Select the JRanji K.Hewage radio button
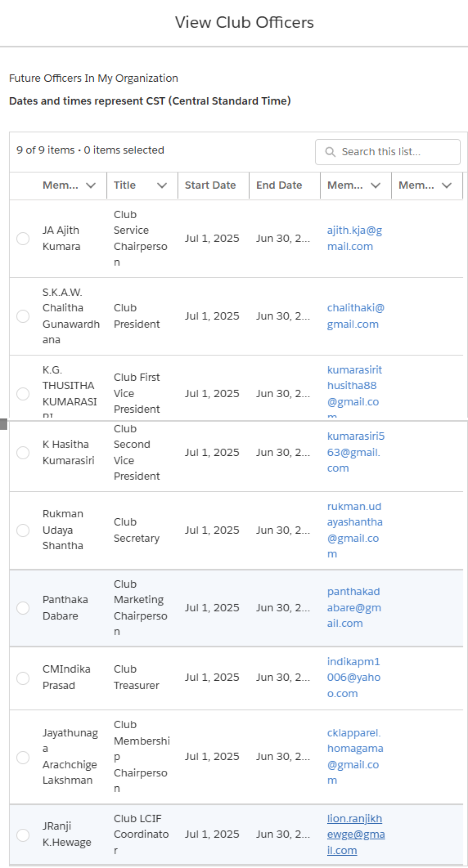 coord(23,835)
